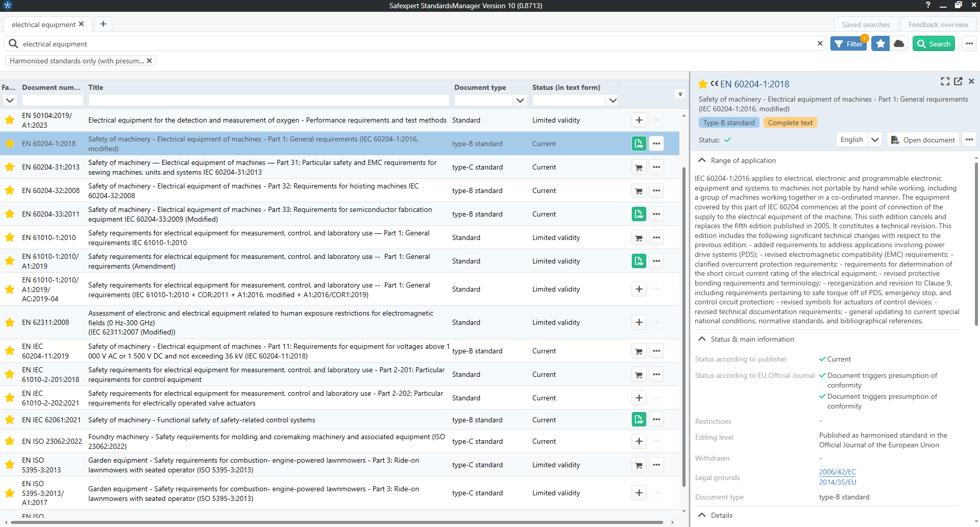Image resolution: width=980 pixels, height=527 pixels.
Task: Click the favourites star button beside Filter
Action: (x=880, y=44)
